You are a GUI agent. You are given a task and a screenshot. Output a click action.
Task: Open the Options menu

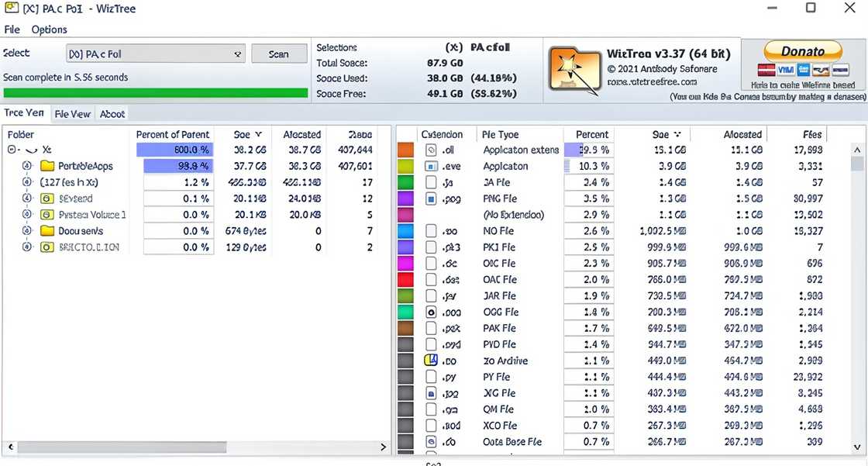pos(49,29)
